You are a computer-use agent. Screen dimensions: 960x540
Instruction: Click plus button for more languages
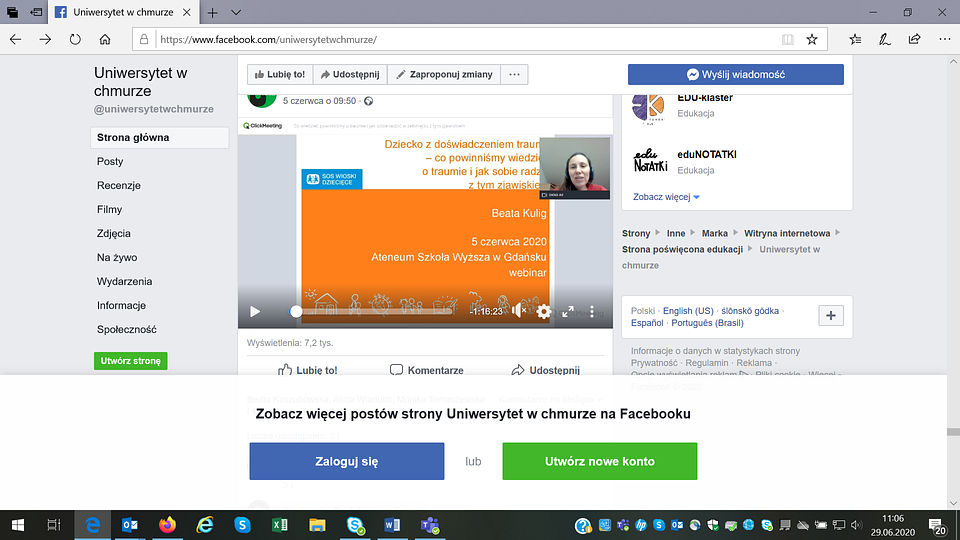coord(831,315)
